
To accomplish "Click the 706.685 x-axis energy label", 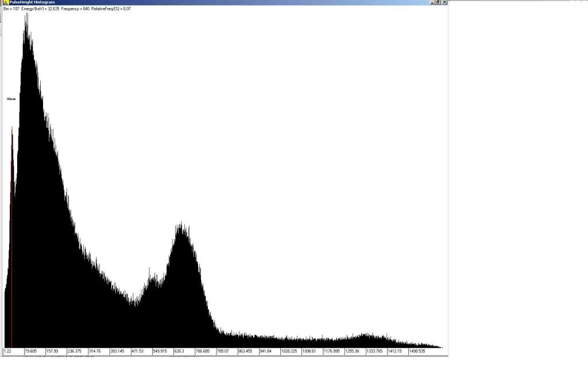I will [203, 351].
